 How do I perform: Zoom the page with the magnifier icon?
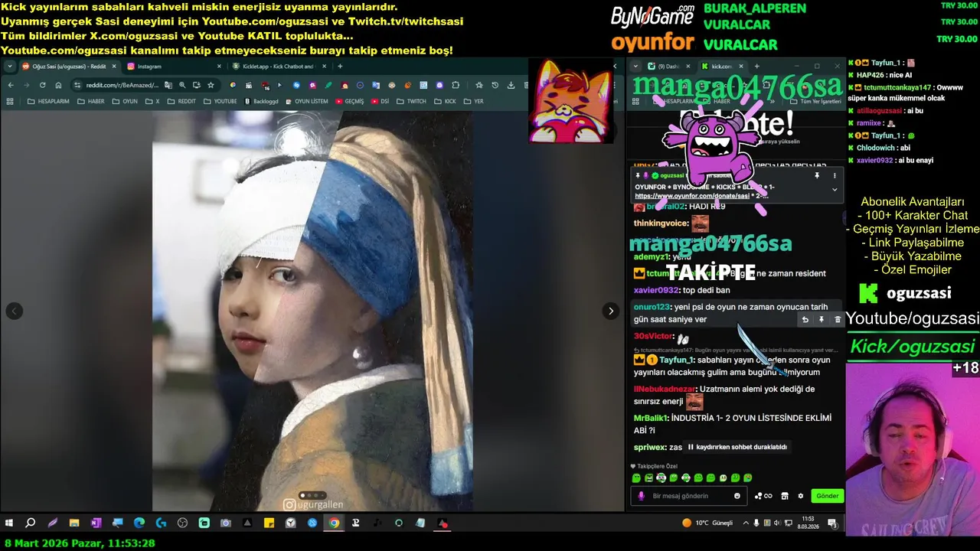click(182, 85)
